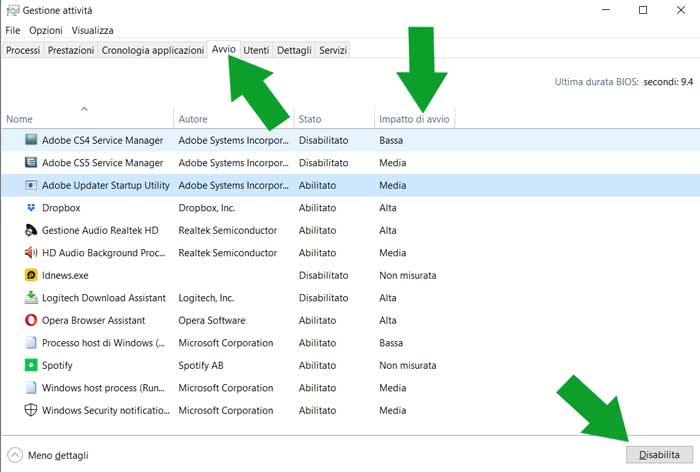This screenshot has width=700, height=472.
Task: Collapse view with Meno dettagli chevron
Action: pyautogui.click(x=15, y=455)
